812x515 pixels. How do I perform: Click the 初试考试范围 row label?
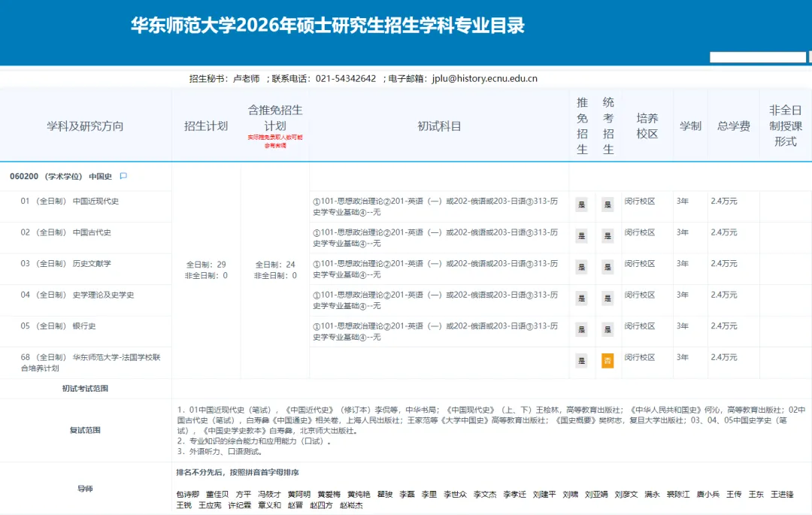click(85, 388)
